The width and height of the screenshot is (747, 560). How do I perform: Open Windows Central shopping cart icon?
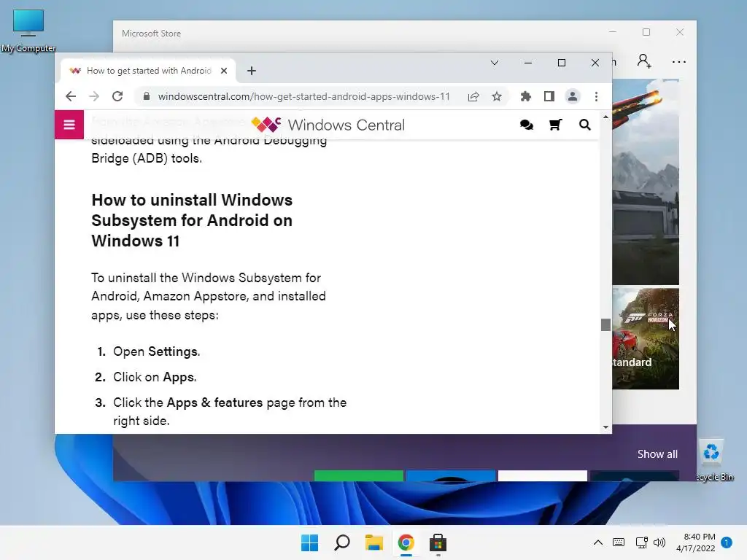click(555, 125)
